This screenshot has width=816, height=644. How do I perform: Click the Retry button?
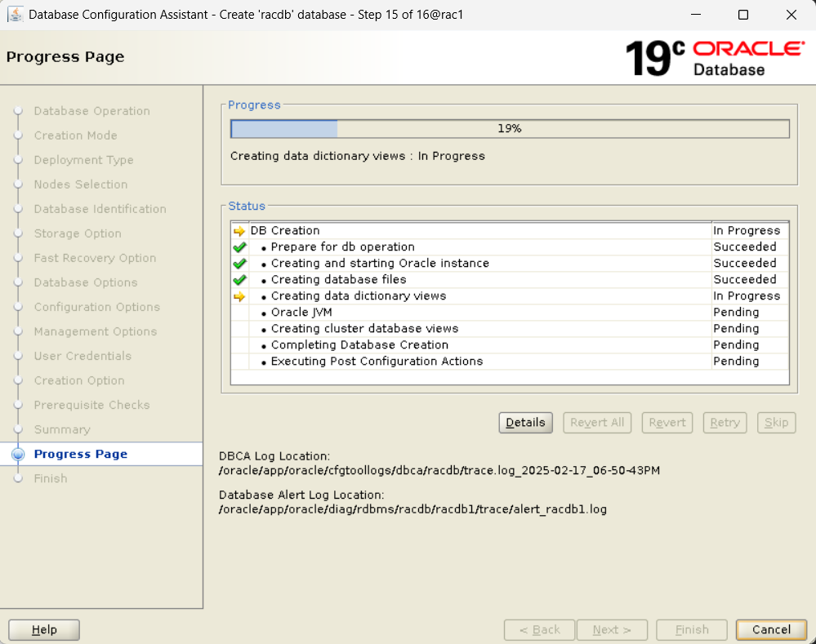[x=725, y=423]
